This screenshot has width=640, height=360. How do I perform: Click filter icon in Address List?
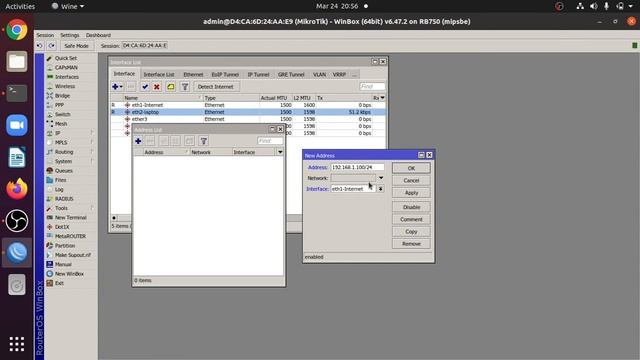(x=204, y=141)
